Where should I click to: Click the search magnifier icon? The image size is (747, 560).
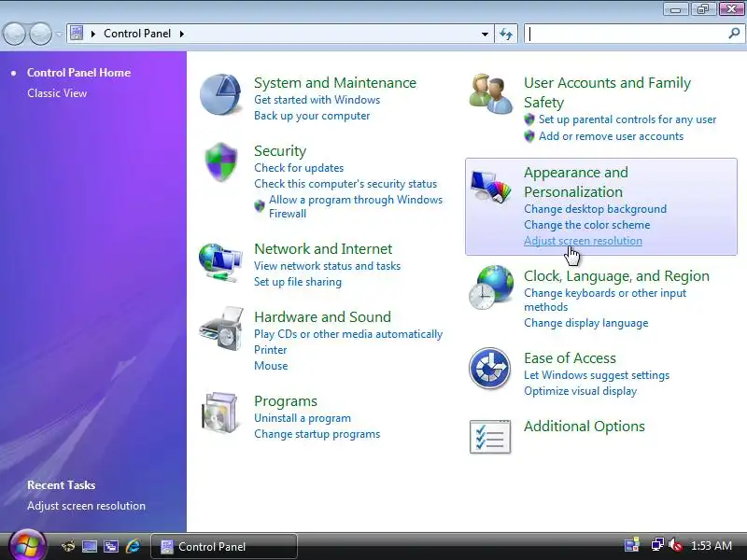click(x=734, y=34)
